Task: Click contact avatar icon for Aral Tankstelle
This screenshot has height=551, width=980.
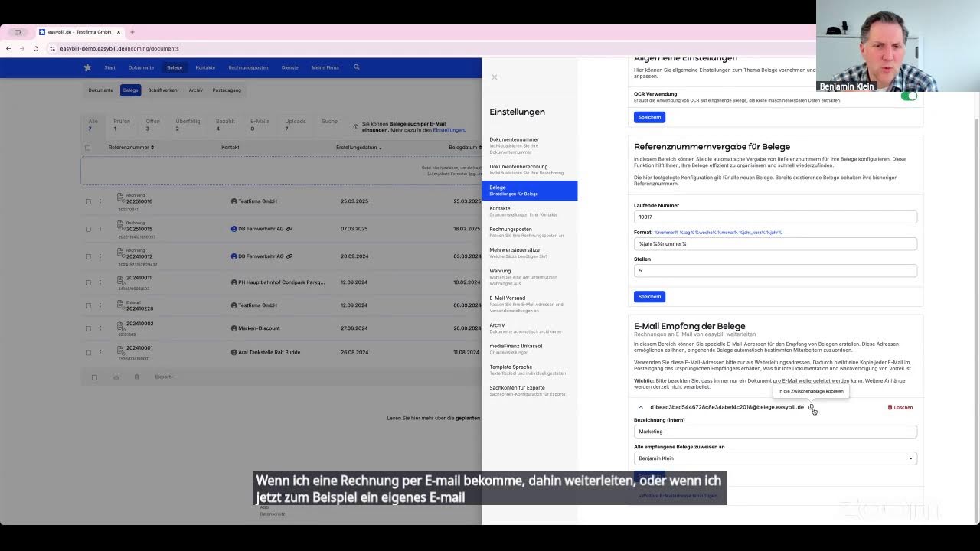Action: point(234,353)
